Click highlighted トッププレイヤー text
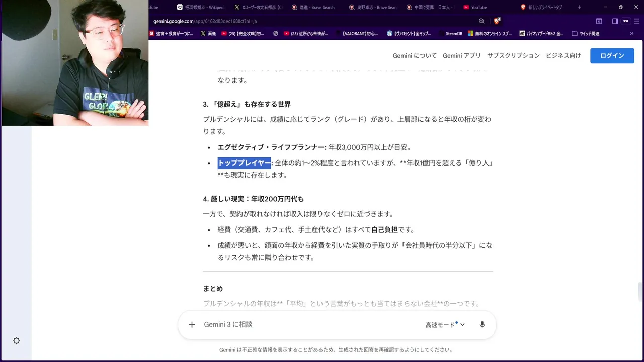Image resolution: width=644 pixels, height=362 pixels. click(x=244, y=163)
